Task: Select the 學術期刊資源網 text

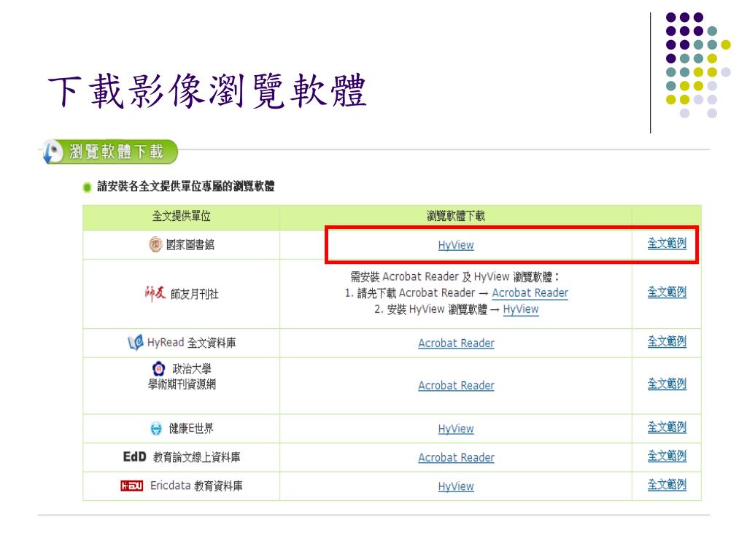Action: [182, 385]
